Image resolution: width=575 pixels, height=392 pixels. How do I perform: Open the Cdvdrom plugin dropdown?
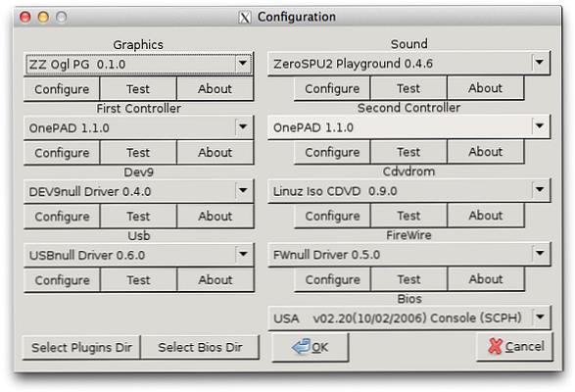coord(408,191)
